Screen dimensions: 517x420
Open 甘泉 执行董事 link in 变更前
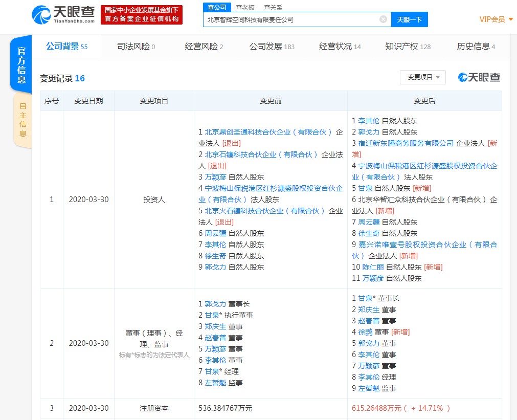(x=212, y=315)
